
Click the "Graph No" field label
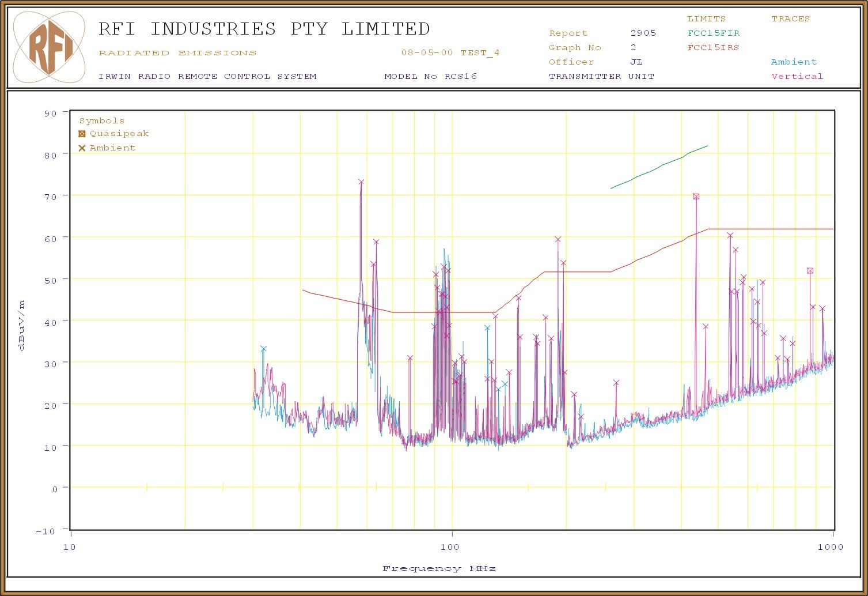point(575,48)
